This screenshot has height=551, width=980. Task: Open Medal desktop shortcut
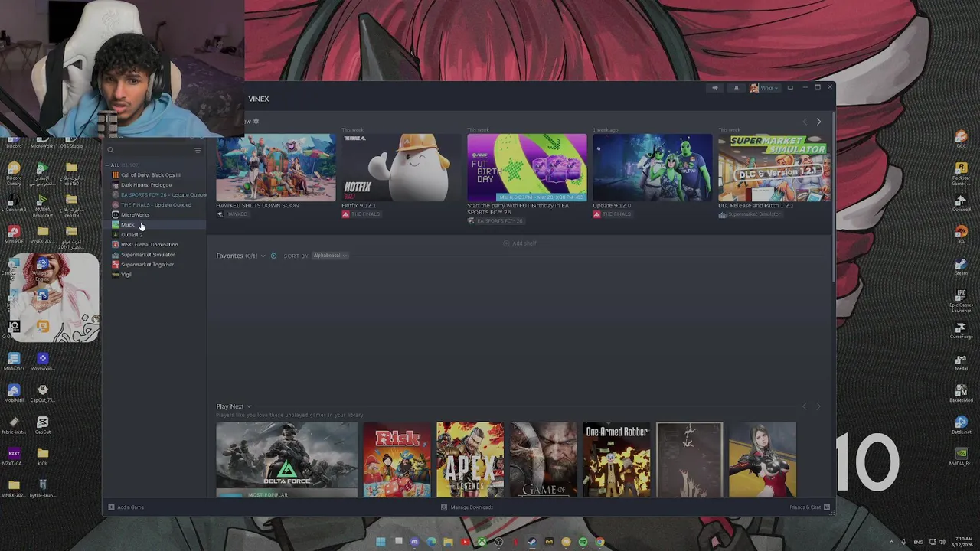(x=961, y=362)
